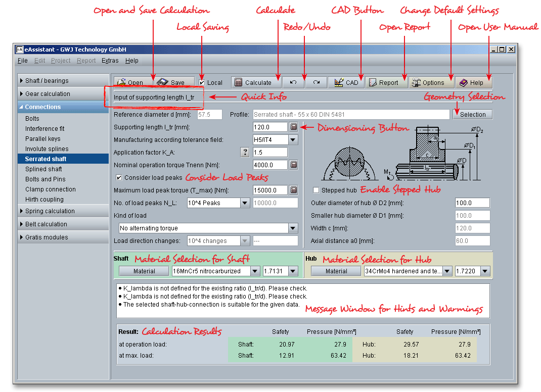
Task: Open the 10^4 Peaks dropdown
Action: tap(245, 203)
